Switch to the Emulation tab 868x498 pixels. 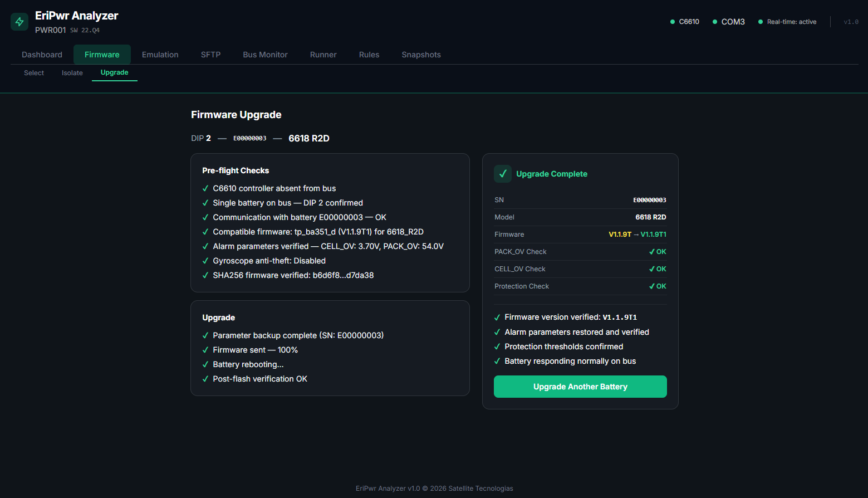click(x=160, y=55)
